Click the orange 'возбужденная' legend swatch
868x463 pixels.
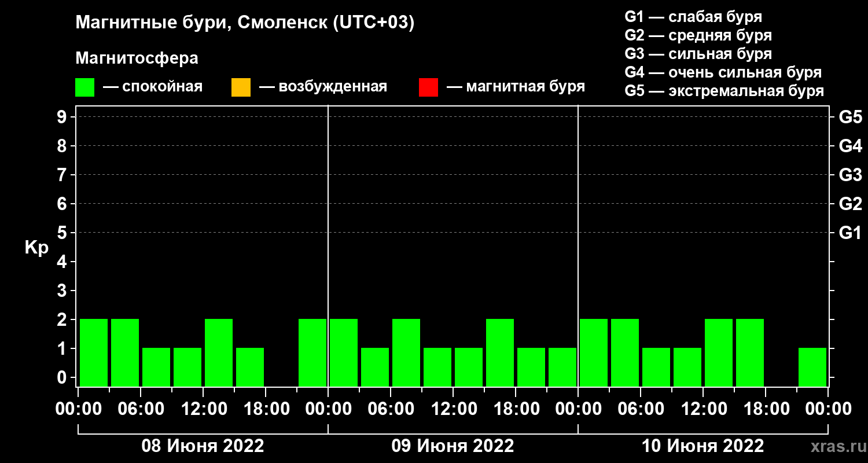[241, 87]
